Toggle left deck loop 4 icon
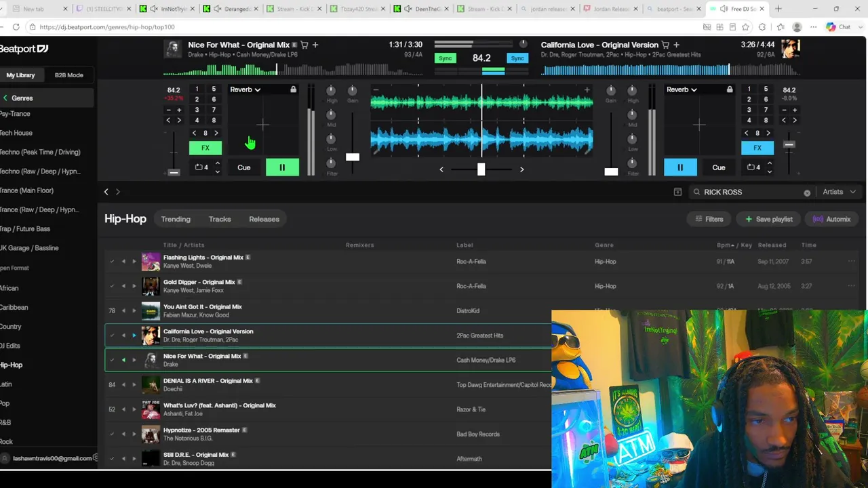This screenshot has width=868, height=488. tap(201, 167)
